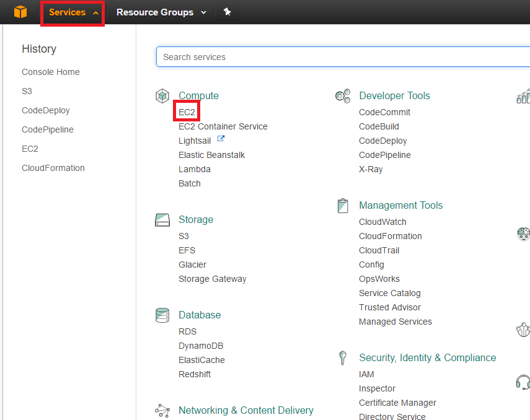
Task: Go to IAM service
Action: coord(366,374)
